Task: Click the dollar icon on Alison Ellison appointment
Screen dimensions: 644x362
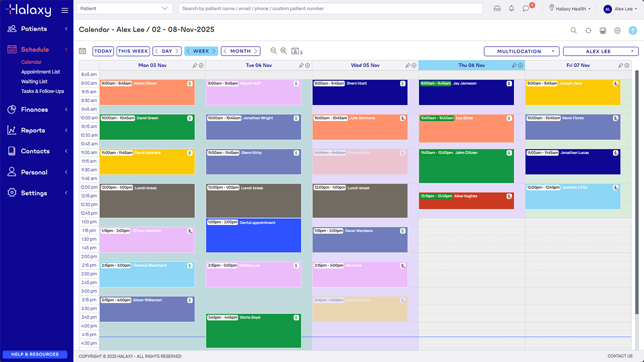Action: click(x=190, y=83)
